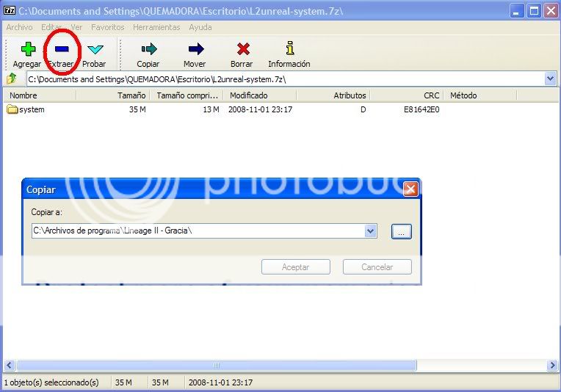Click the red Borrar X icon
Image resolution: width=561 pixels, height=392 pixels.
point(243,49)
